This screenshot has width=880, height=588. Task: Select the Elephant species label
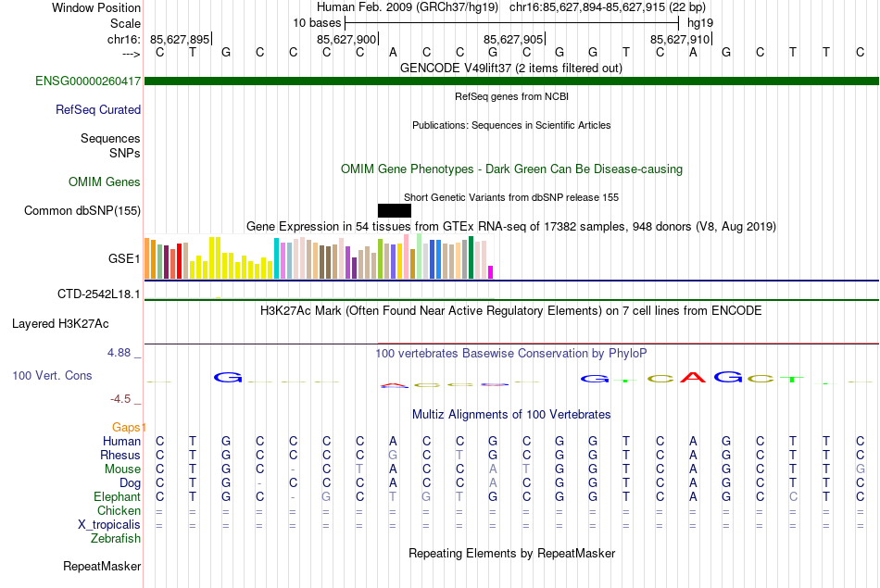point(118,496)
